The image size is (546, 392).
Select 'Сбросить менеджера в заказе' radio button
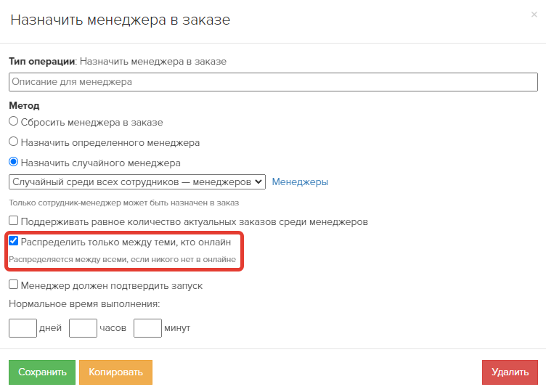13,121
